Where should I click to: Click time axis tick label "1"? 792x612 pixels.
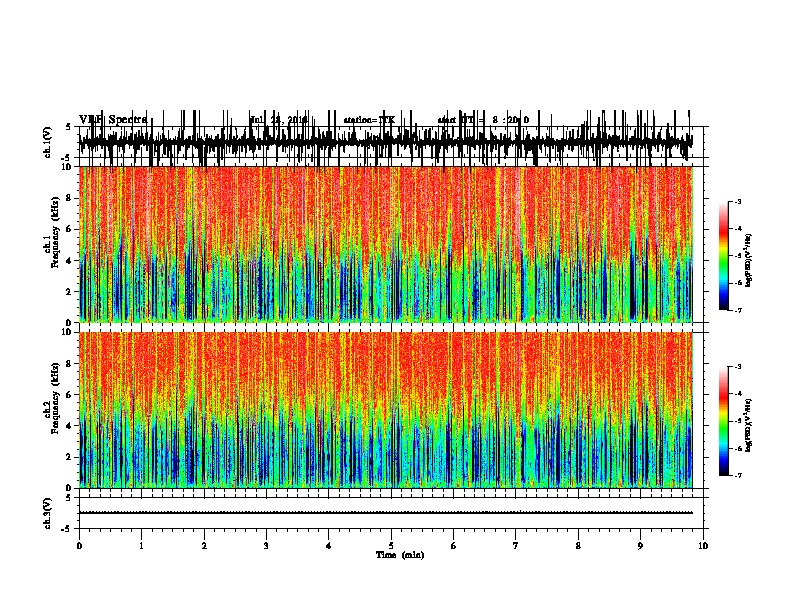(141, 546)
